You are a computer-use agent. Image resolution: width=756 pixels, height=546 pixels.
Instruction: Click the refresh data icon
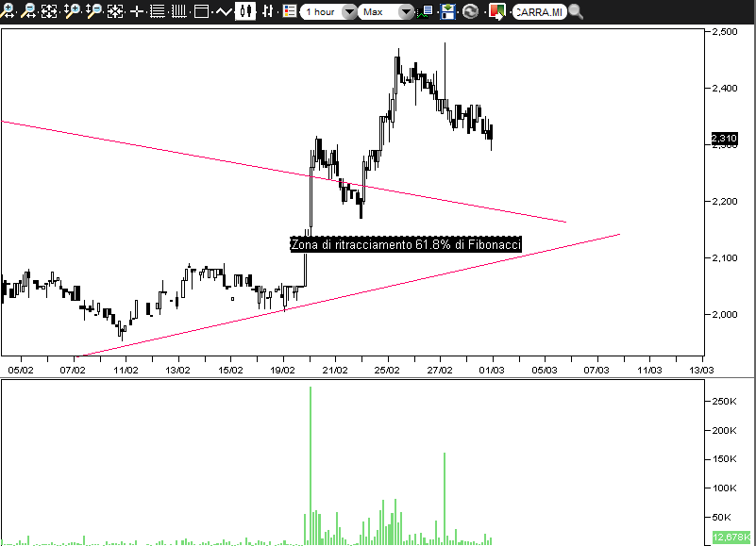point(470,11)
